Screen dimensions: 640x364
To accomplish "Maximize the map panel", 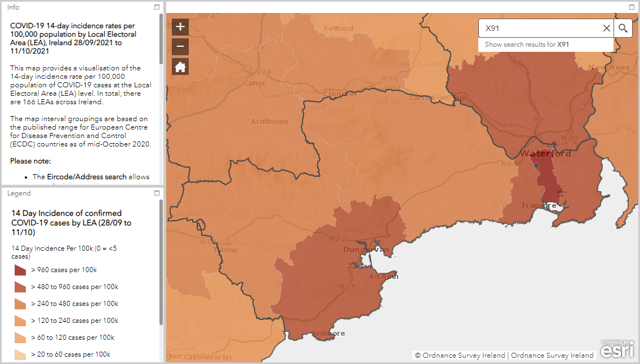I will tap(632, 7).
